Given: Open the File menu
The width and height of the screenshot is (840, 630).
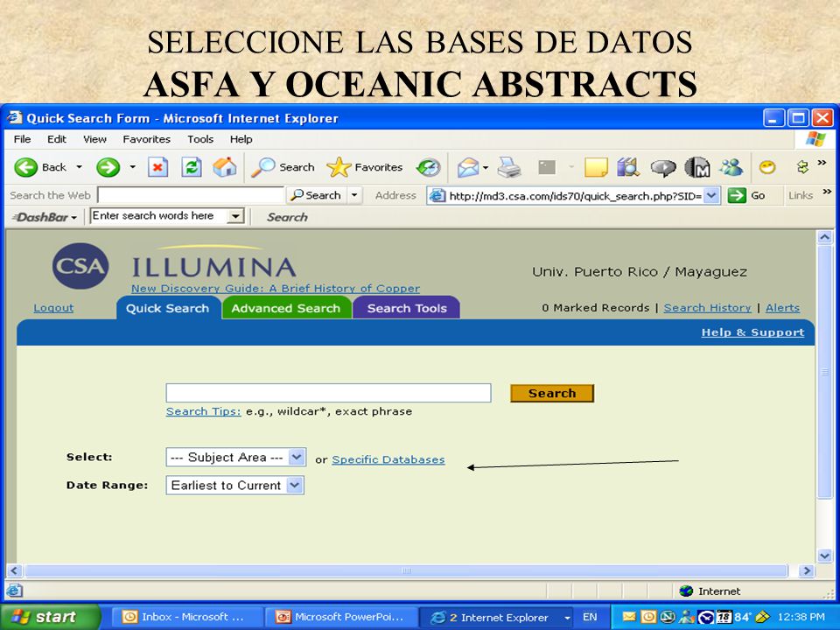Looking at the screenshot, I should click(23, 139).
